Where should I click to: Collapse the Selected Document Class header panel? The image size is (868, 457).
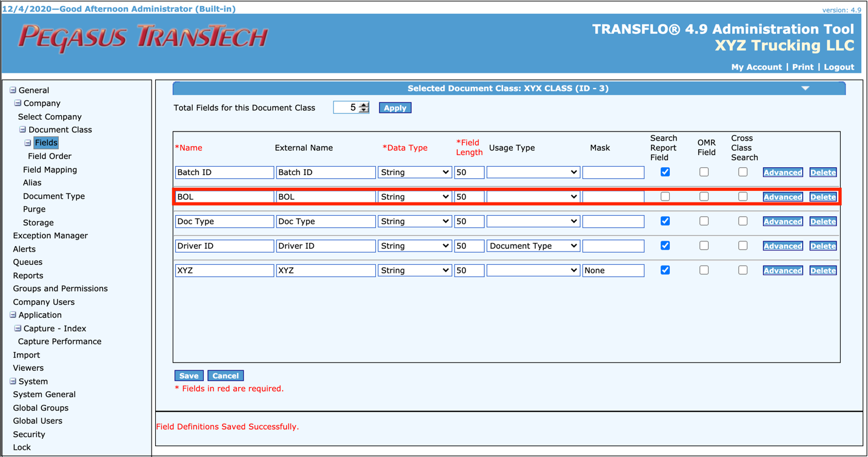[806, 88]
